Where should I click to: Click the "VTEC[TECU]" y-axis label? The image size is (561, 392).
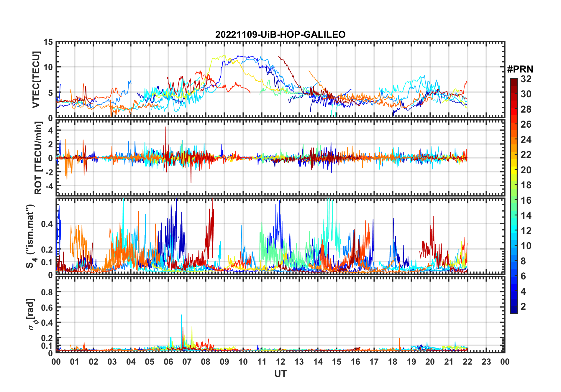[x=36, y=80]
